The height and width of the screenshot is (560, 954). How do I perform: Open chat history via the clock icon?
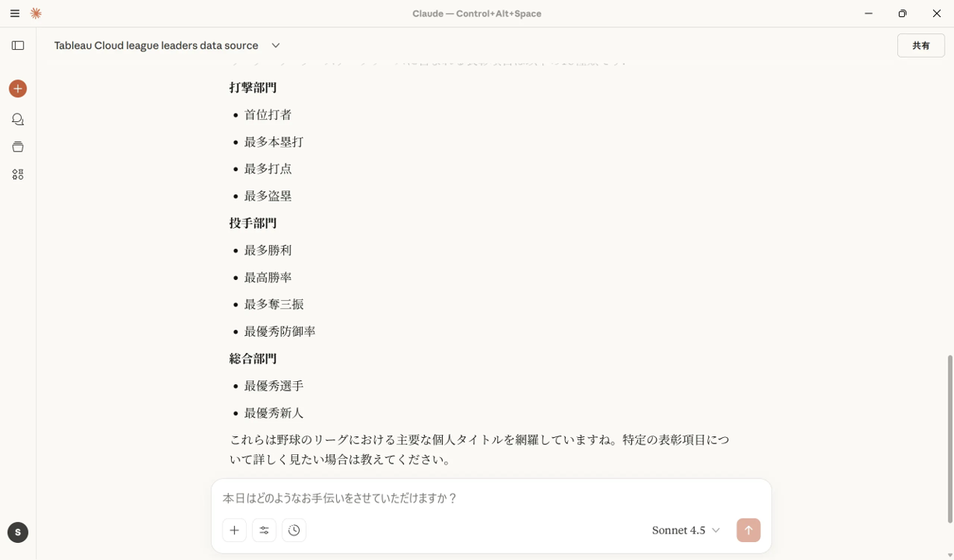point(293,530)
